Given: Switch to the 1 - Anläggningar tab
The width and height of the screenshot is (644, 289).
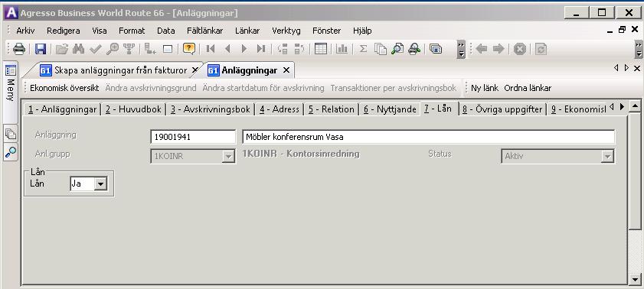Looking at the screenshot, I should pos(63,109).
